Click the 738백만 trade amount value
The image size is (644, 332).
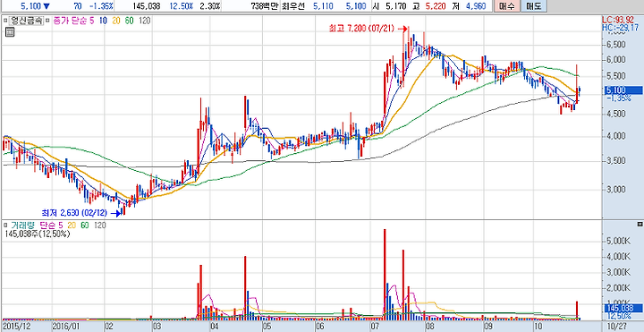click(x=266, y=6)
